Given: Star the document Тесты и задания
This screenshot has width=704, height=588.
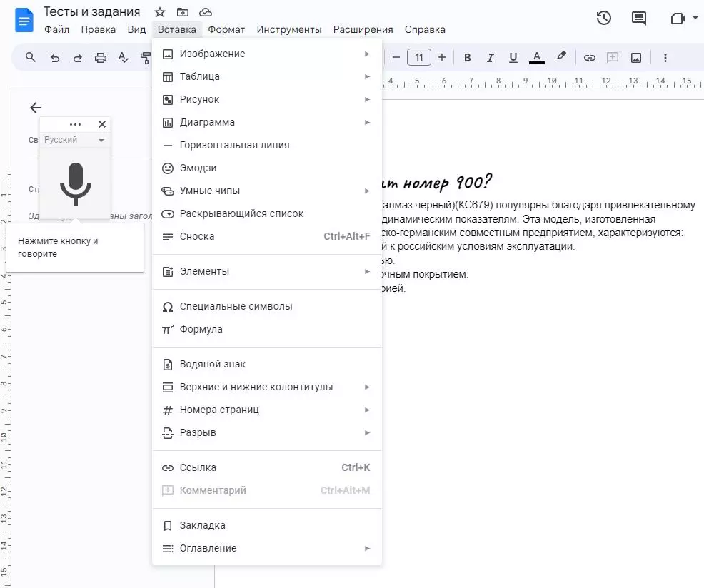Looking at the screenshot, I should coord(160,12).
